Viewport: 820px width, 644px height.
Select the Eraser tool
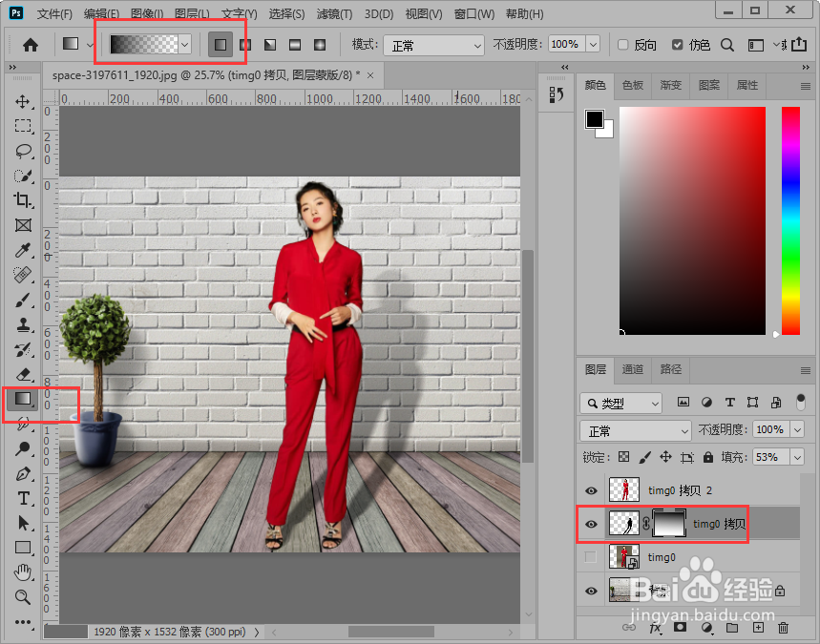[23, 374]
